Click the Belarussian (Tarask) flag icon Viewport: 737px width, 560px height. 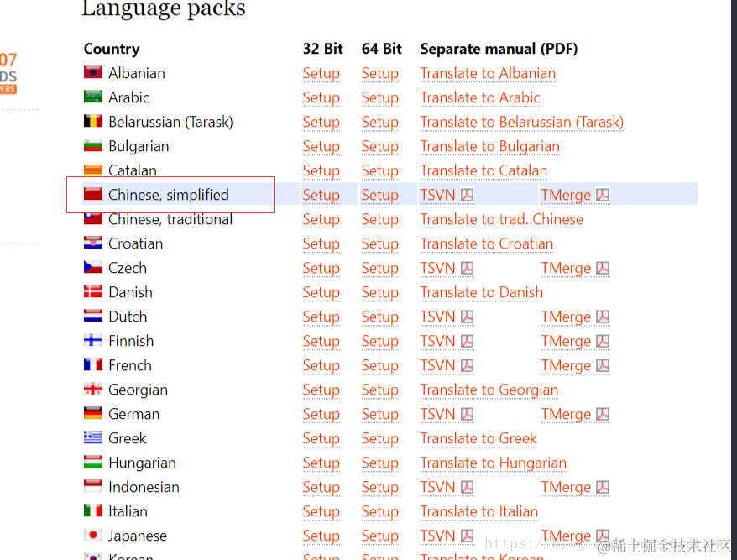(93, 121)
